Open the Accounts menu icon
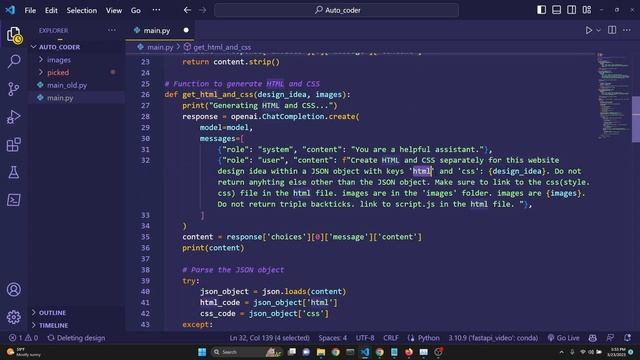640x360 pixels. pyautogui.click(x=14, y=289)
